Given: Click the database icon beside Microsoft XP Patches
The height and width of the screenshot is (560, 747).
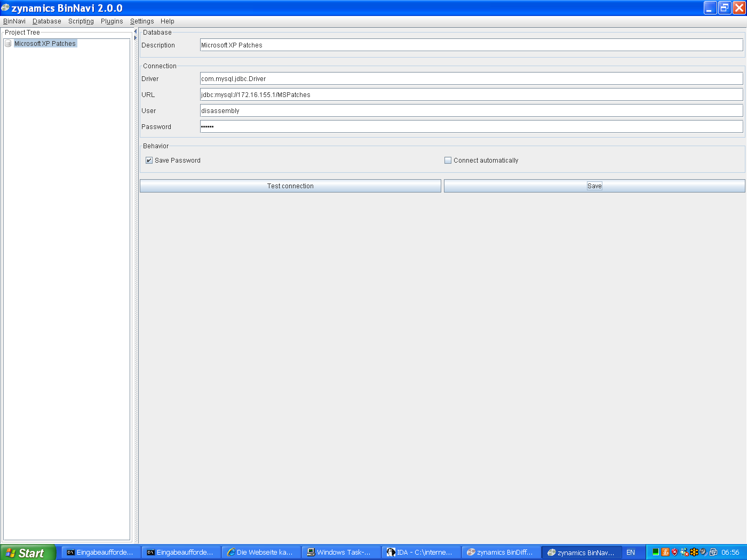Looking at the screenshot, I should [8, 44].
